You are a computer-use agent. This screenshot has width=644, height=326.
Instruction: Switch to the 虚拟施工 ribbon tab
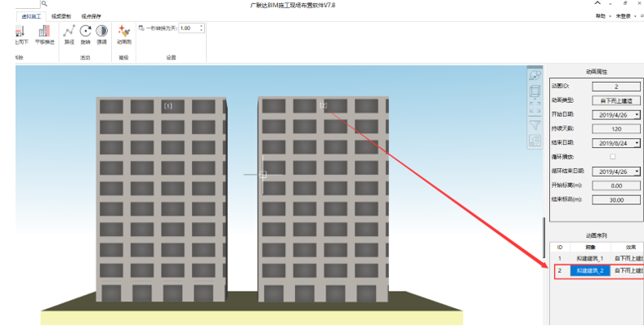[31, 16]
